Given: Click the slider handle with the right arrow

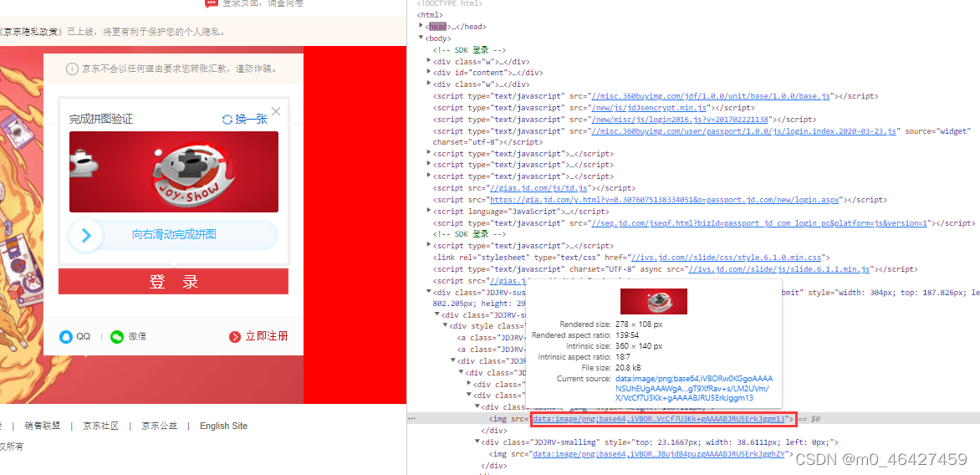Looking at the screenshot, I should pyautogui.click(x=85, y=235).
